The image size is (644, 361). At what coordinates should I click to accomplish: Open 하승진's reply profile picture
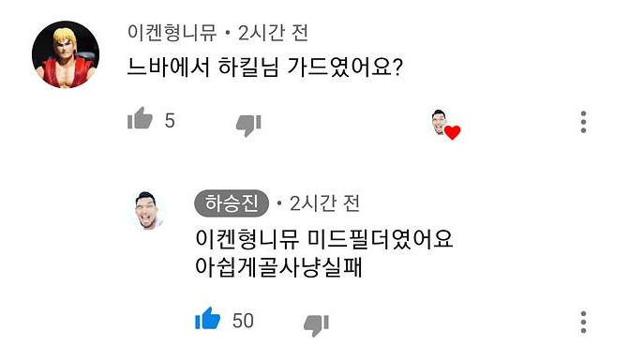[148, 210]
